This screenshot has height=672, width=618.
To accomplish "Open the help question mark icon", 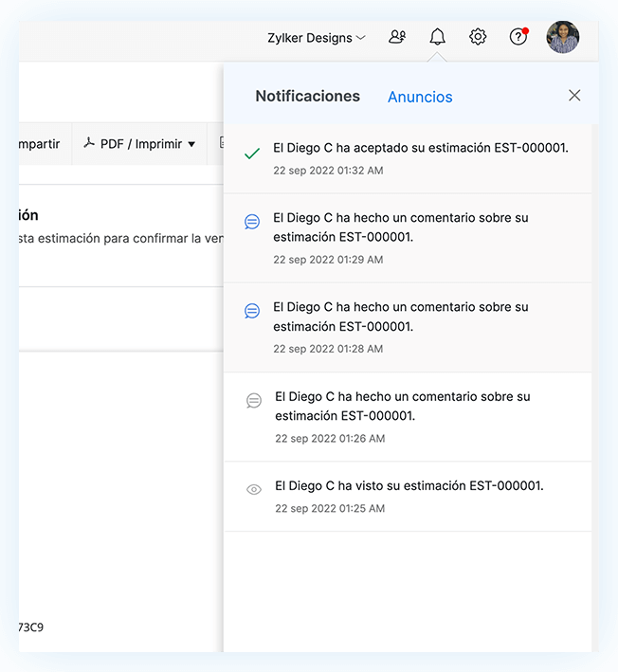I will point(518,37).
